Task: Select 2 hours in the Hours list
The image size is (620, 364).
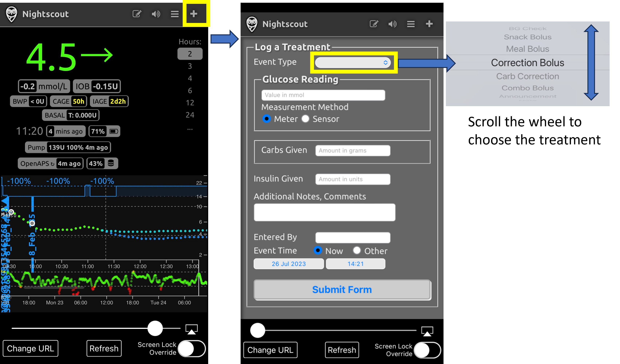Action: (x=190, y=54)
